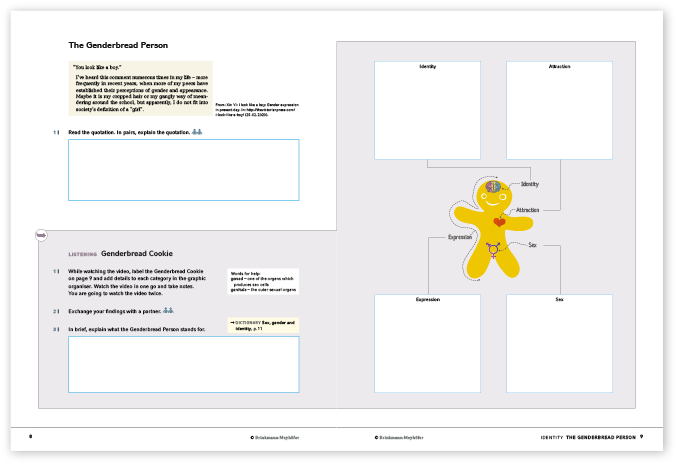Image resolution: width=677 pixels, height=465 pixels.
Task: Click the page number 8 in the footer
Action: click(30, 437)
